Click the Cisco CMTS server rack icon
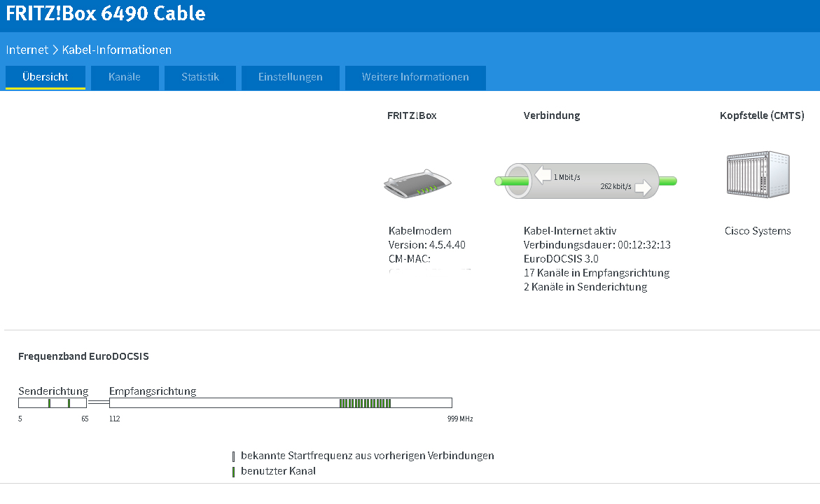Viewport: 820px width, 504px height. click(x=757, y=174)
